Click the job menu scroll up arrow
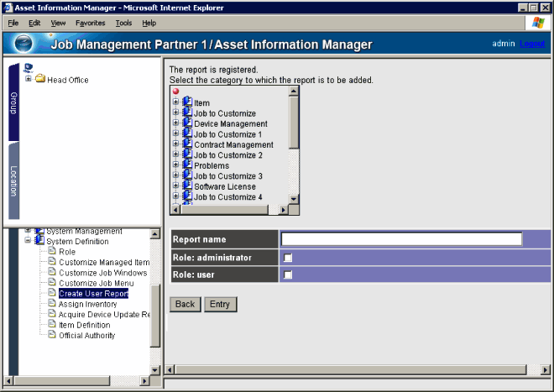The image size is (554, 392). click(155, 233)
